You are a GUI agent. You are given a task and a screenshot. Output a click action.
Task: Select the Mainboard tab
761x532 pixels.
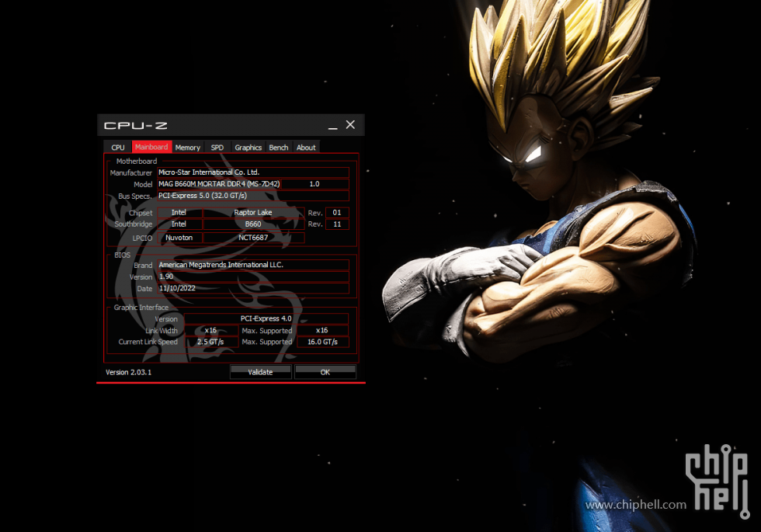151,147
